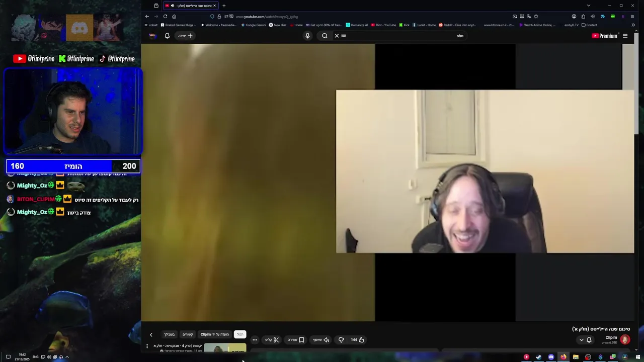Select the 'קשורים' filter chip

[x=188, y=334]
